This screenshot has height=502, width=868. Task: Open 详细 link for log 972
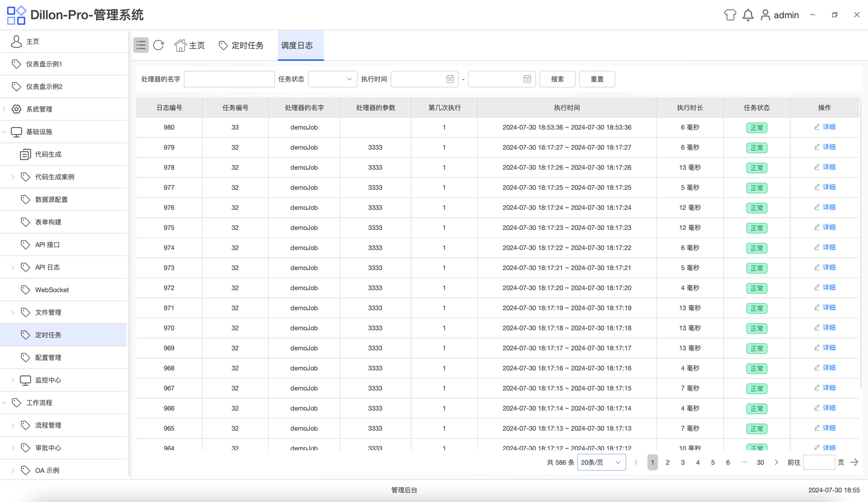click(x=829, y=288)
